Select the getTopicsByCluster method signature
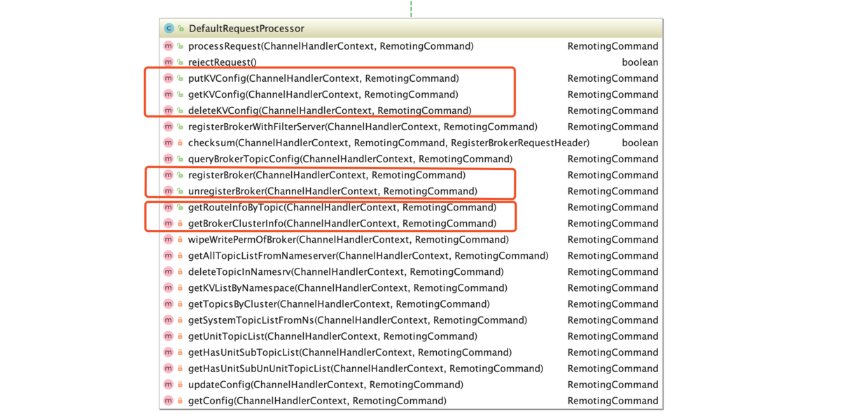868x414 pixels. 339,304
